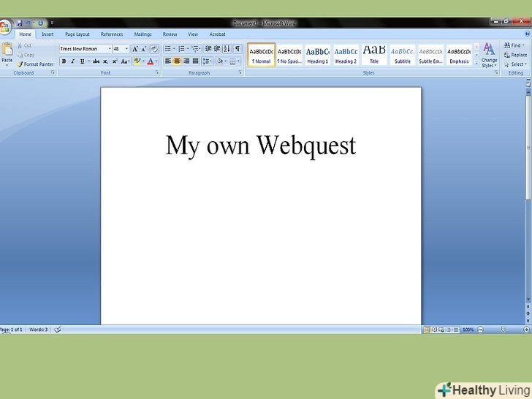Click the Save icon in Quick Access Toolbar

[x=19, y=23]
